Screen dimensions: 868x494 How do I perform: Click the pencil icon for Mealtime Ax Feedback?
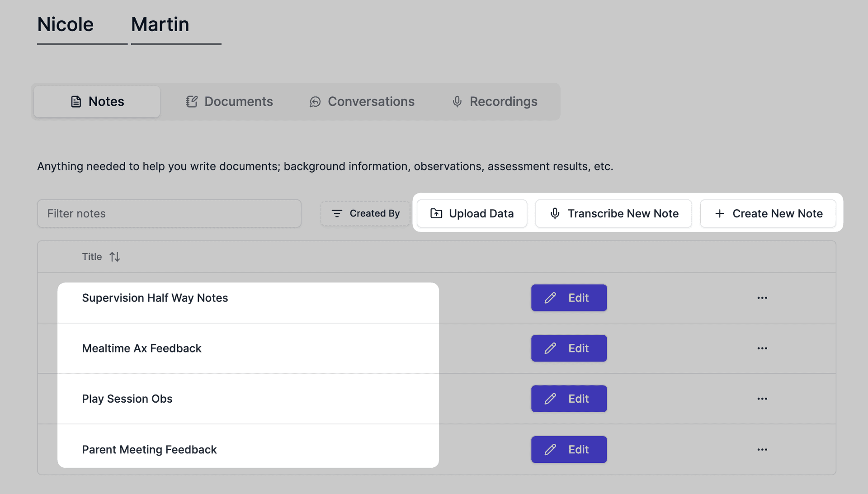pyautogui.click(x=550, y=348)
